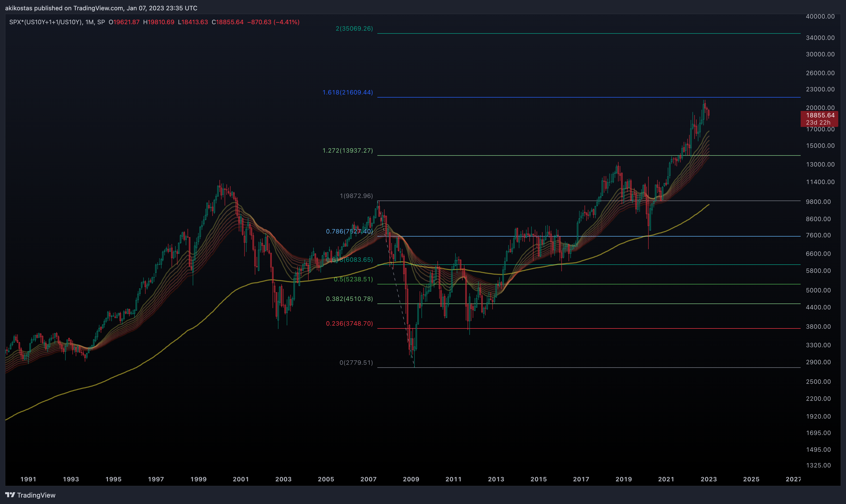Select the Fibonacci label 0.5(5238.51)
Screen dimensions: 846x504
tap(353, 279)
